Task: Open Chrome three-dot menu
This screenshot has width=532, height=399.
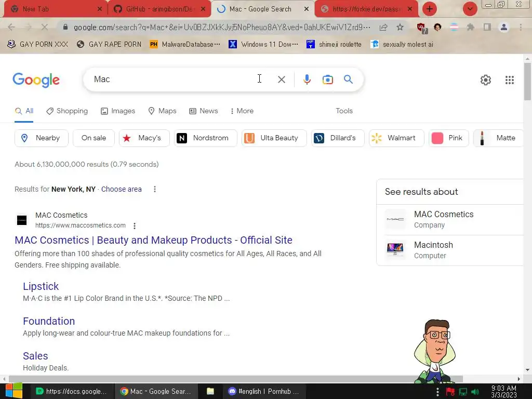Action: click(x=521, y=27)
